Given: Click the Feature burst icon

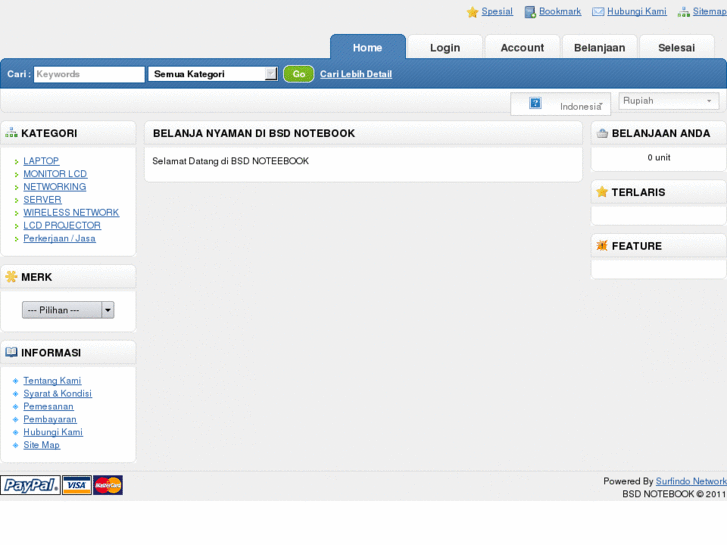Looking at the screenshot, I should pyautogui.click(x=602, y=245).
